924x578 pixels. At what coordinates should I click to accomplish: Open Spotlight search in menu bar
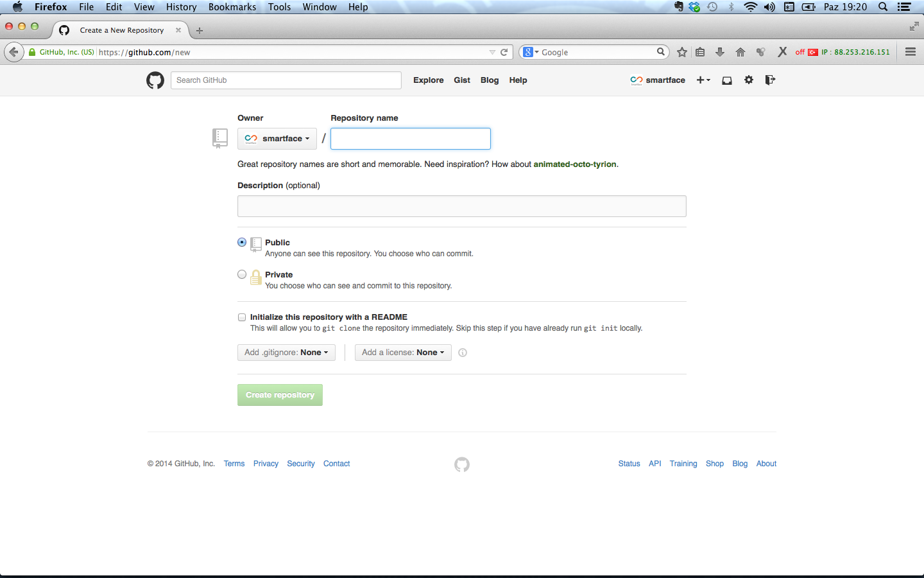[x=883, y=7]
